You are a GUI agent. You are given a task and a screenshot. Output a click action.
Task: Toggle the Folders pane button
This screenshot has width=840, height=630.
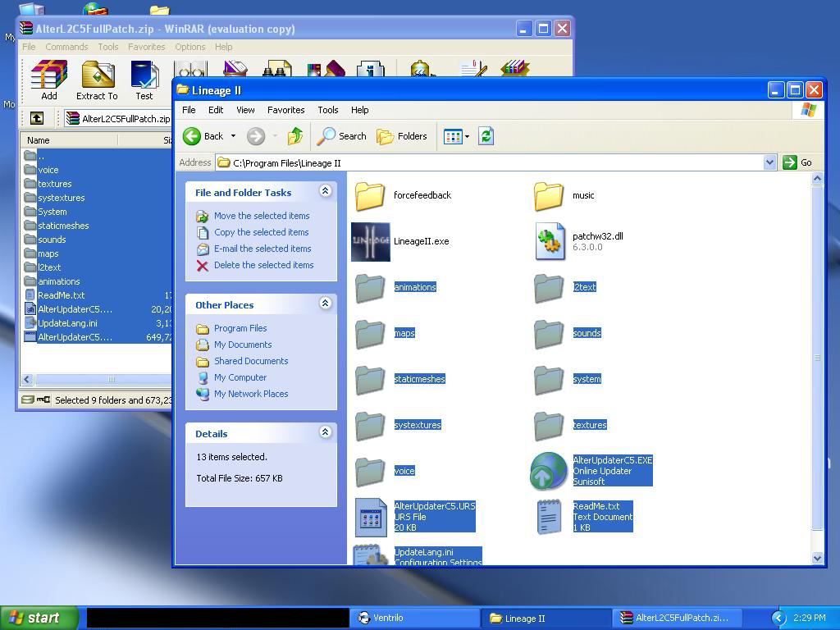[x=402, y=136]
